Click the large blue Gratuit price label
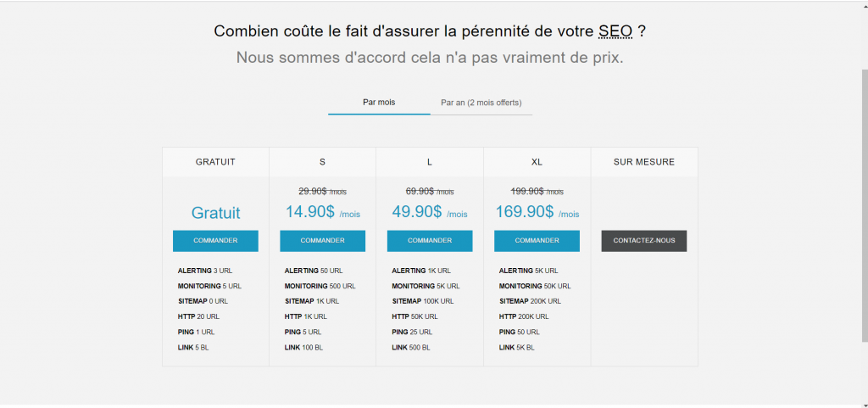Image resolution: width=868 pixels, height=408 pixels. click(215, 213)
